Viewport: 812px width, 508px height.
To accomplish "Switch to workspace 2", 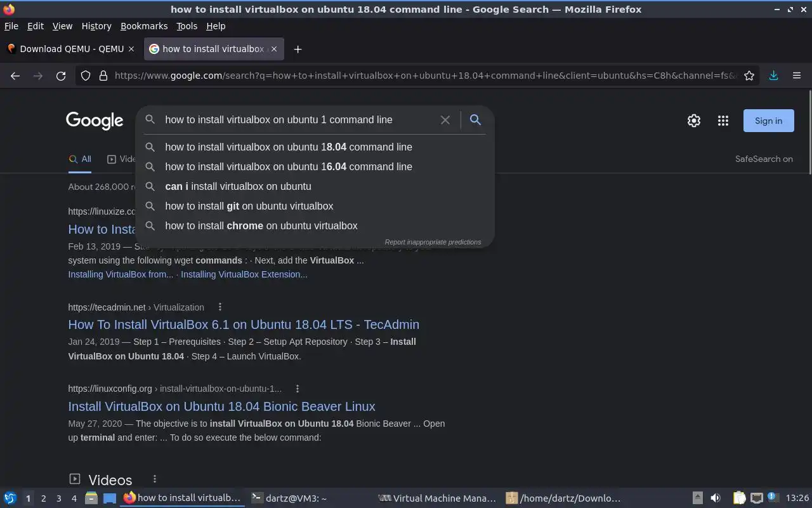I will coord(43,498).
